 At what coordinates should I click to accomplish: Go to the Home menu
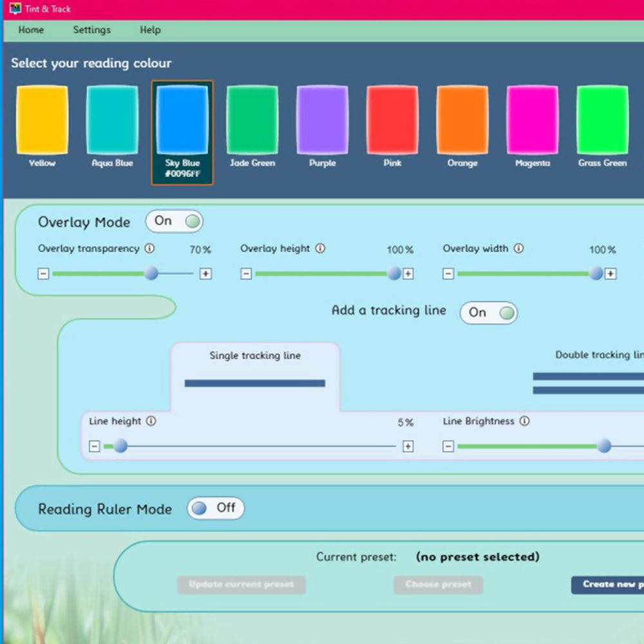pyautogui.click(x=31, y=30)
